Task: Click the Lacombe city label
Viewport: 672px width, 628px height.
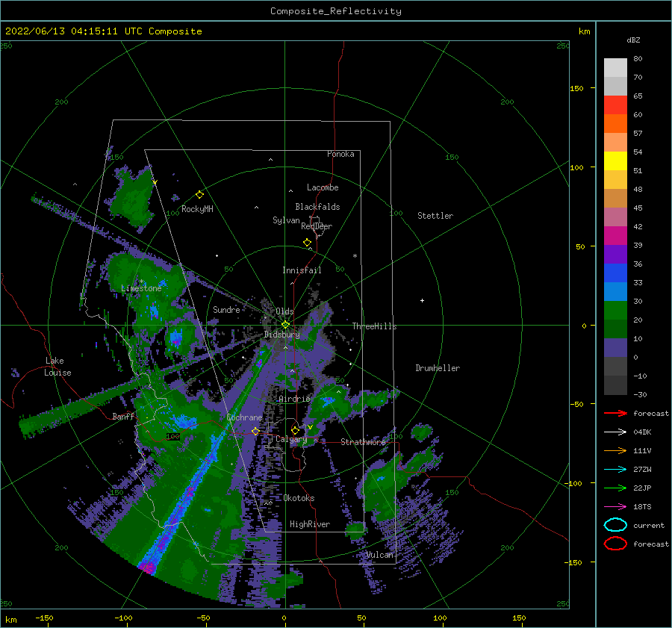Action: [x=323, y=187]
